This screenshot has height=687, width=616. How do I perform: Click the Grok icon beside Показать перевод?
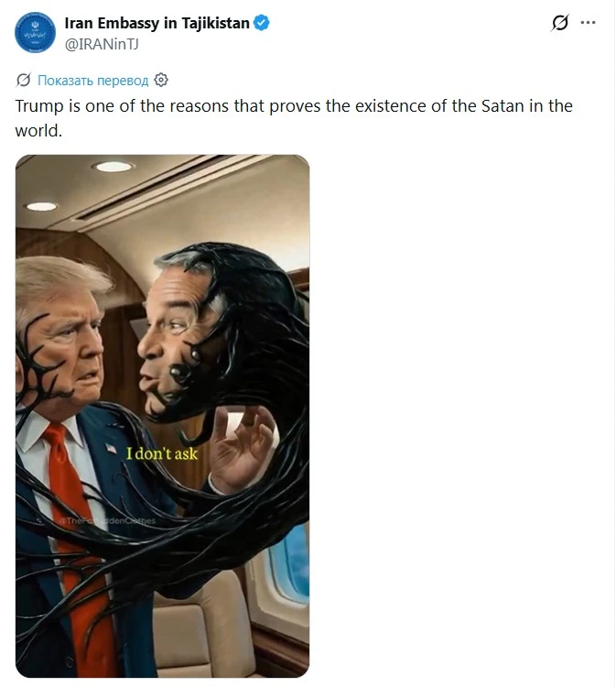(23, 81)
